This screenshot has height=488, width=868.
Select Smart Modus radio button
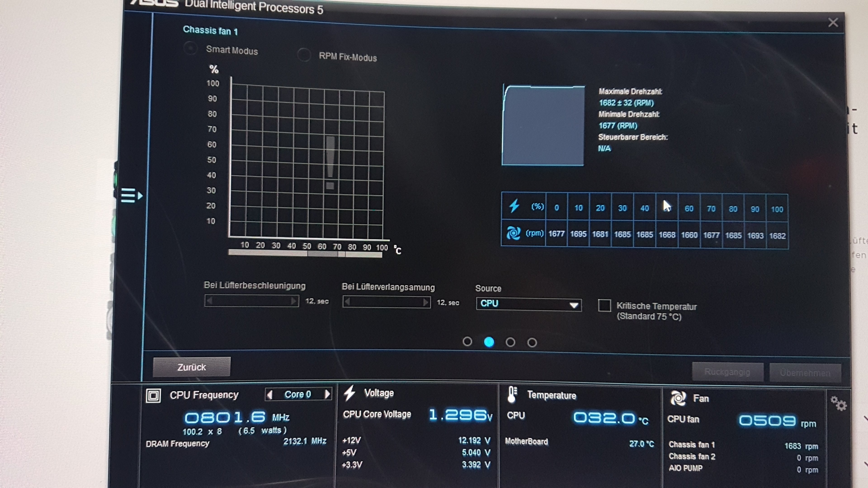[190, 49]
